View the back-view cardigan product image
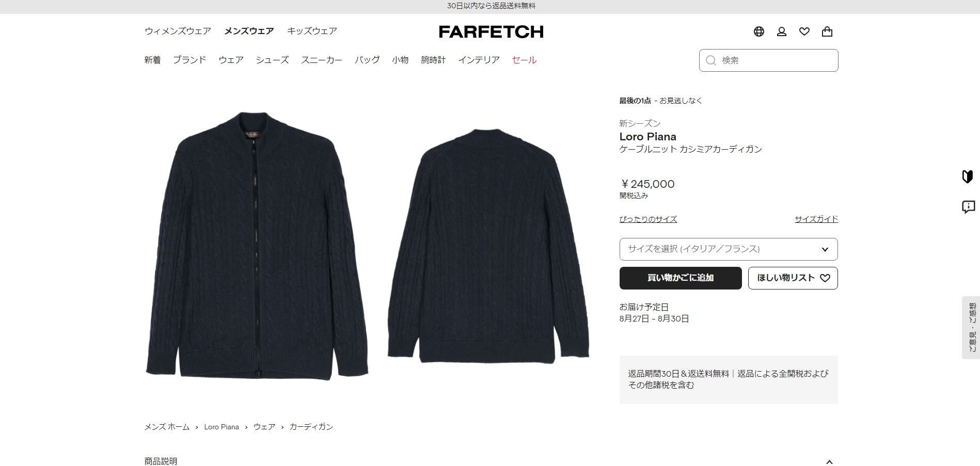 pos(488,246)
